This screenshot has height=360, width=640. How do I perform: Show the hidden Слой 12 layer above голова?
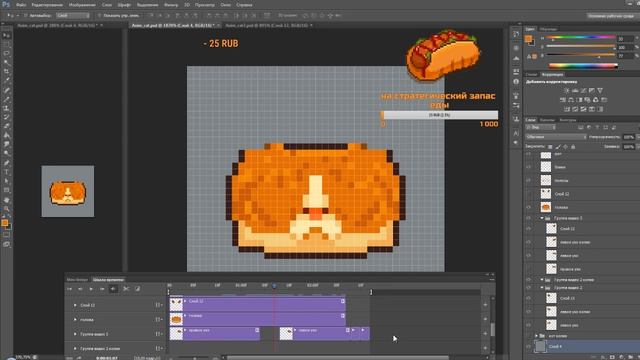(x=529, y=194)
